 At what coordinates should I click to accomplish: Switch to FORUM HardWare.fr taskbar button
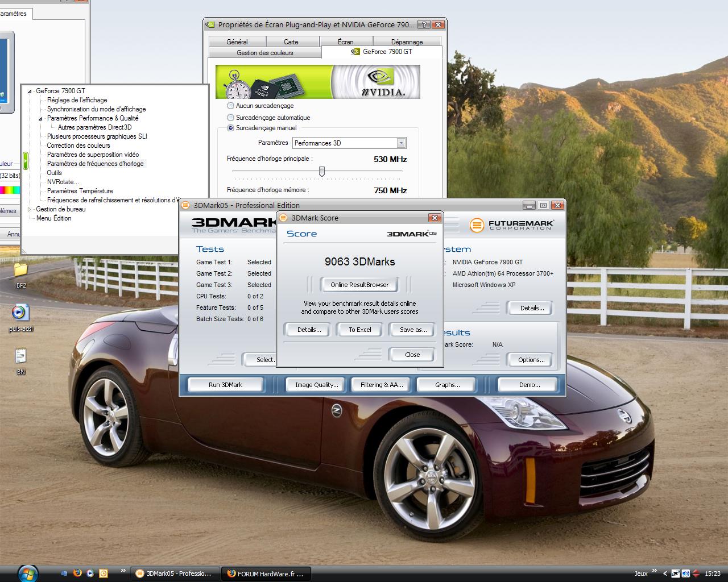(x=266, y=573)
